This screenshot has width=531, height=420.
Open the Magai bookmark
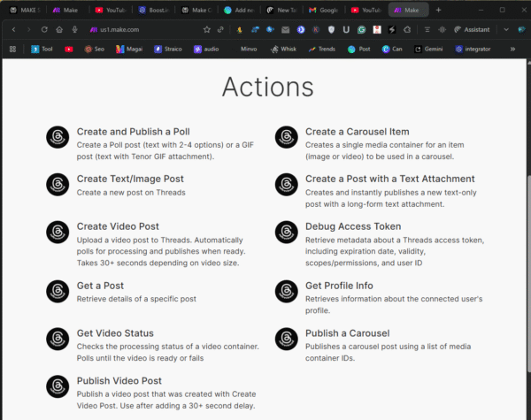[129, 49]
